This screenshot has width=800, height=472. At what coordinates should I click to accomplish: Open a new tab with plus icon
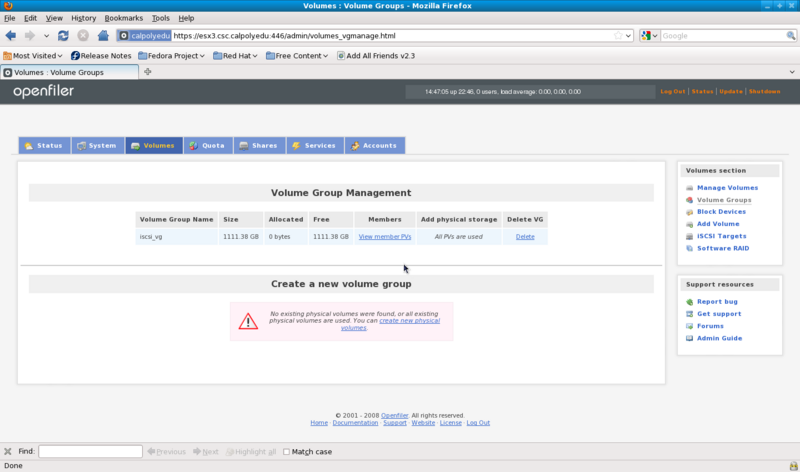pyautogui.click(x=147, y=72)
